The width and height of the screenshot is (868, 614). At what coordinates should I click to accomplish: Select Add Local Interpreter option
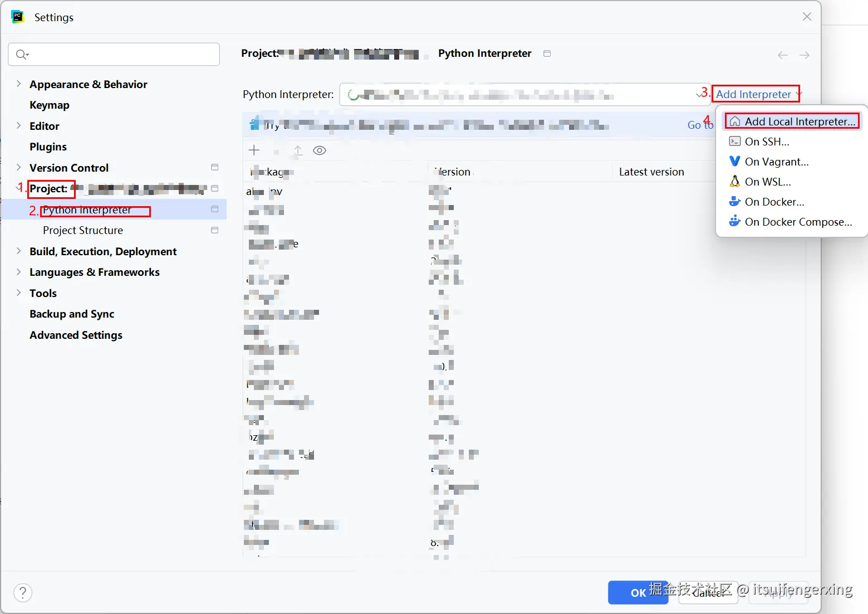(792, 121)
